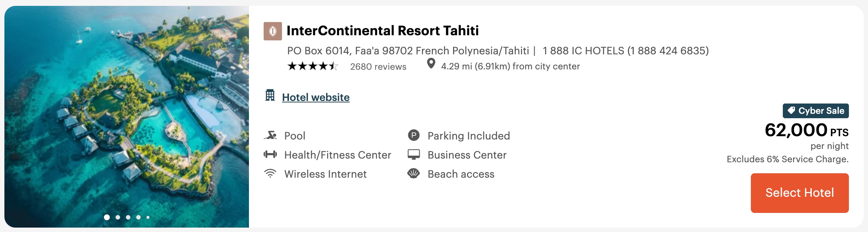The image size is (868, 232).
Task: Click the Business Center monitor icon
Action: (x=414, y=155)
